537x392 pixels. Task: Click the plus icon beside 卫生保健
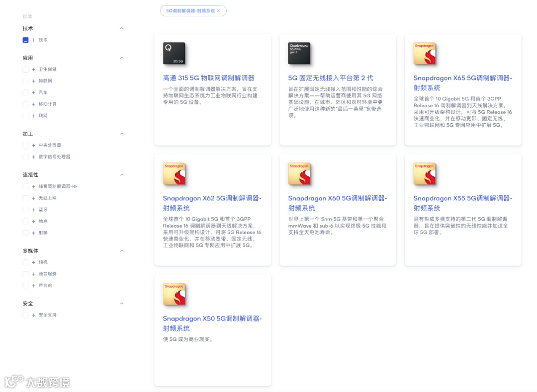(34, 70)
